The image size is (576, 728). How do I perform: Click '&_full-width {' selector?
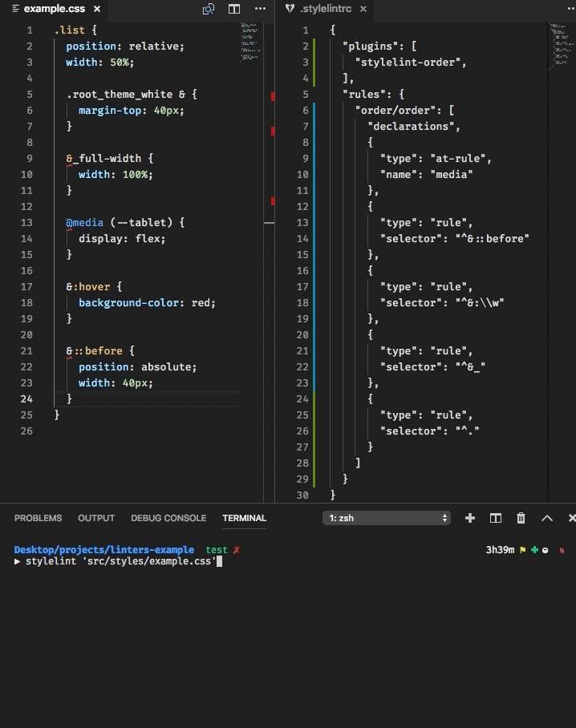110,158
